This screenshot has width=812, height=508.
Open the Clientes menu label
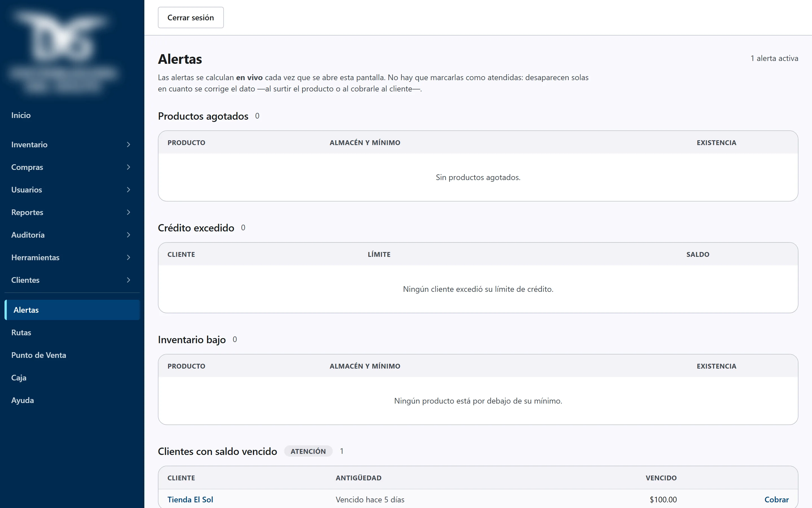(x=25, y=280)
